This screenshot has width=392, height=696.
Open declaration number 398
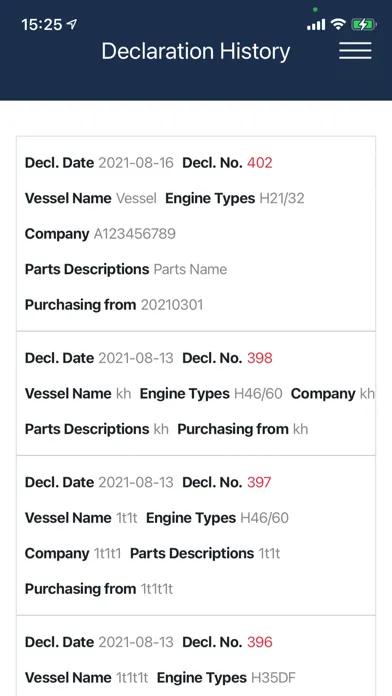pyautogui.click(x=260, y=358)
